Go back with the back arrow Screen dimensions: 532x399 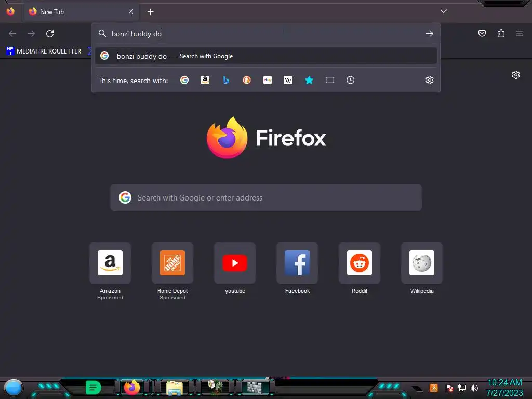[x=12, y=34]
